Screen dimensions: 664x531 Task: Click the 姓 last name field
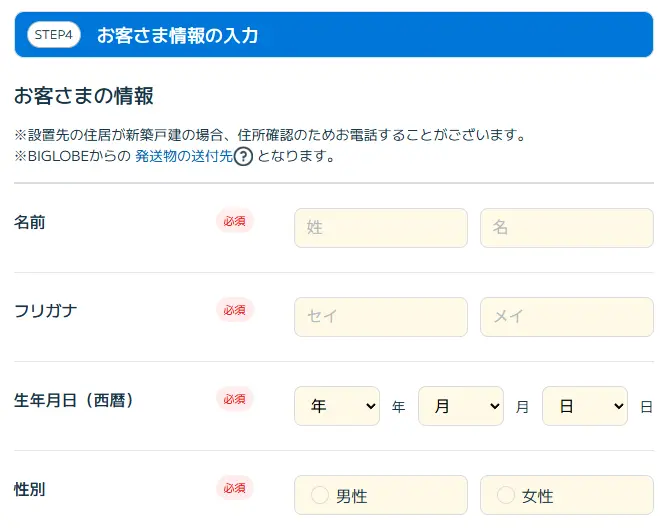point(380,228)
